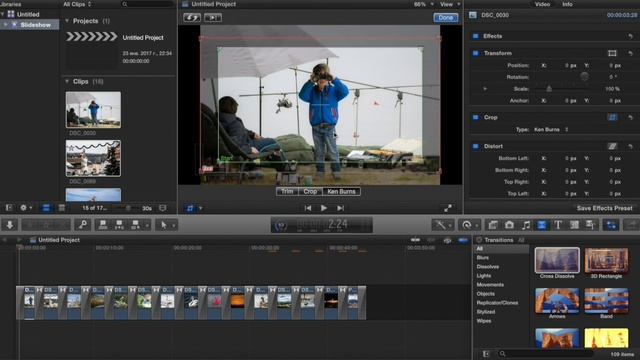Image resolution: width=640 pixels, height=360 pixels.
Task: Toggle timeline skimming button
Action: point(415,240)
